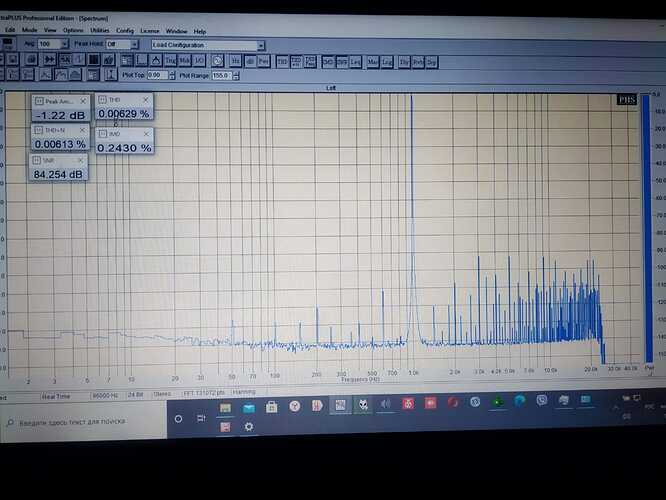
Task: Click the I/O toolbar button
Action: point(199,61)
